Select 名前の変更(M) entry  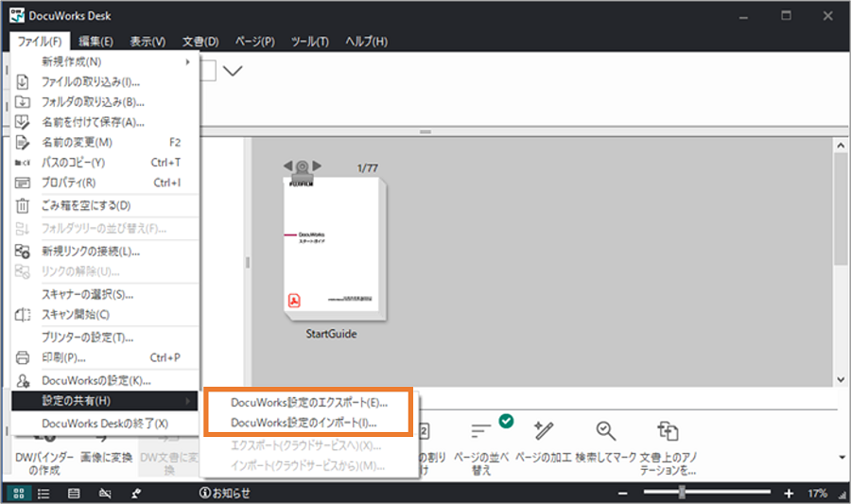105,142
